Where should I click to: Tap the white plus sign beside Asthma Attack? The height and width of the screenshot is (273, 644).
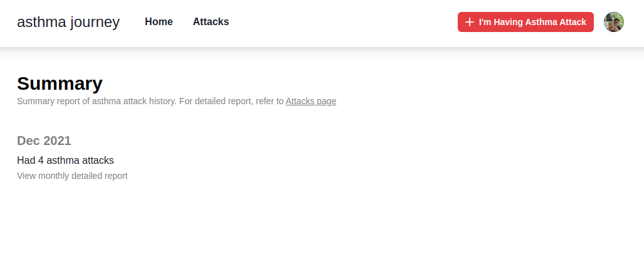point(470,22)
